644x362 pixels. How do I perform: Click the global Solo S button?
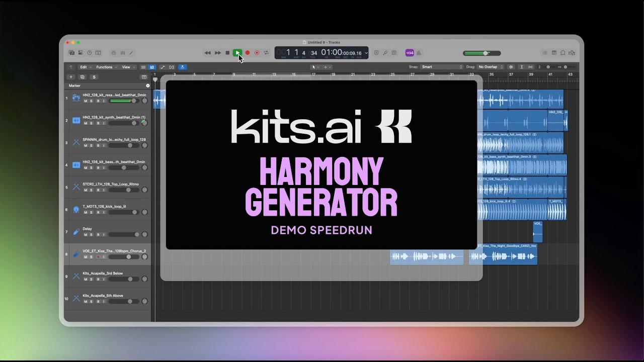coord(94,77)
